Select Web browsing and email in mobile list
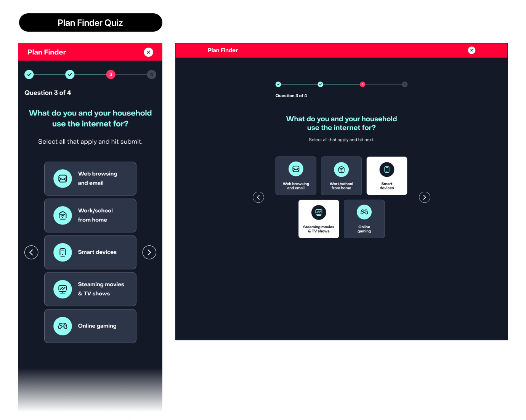 (90, 178)
